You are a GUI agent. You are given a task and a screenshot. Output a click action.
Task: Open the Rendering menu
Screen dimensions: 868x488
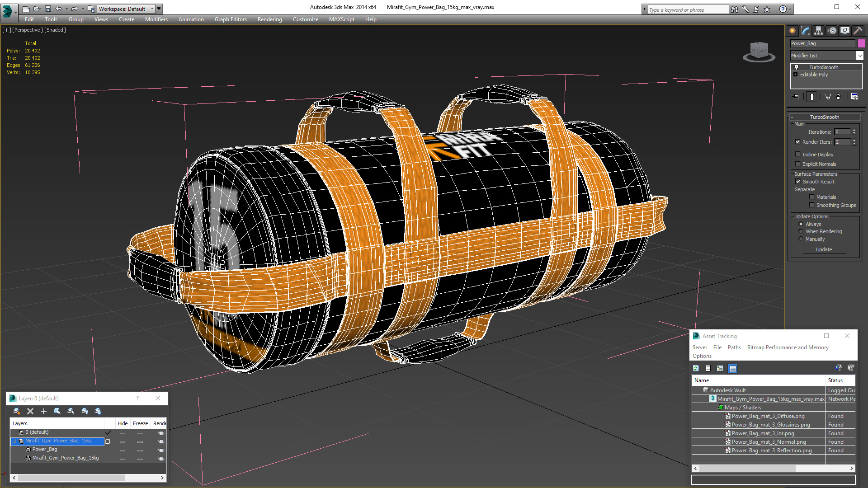pyautogui.click(x=269, y=19)
